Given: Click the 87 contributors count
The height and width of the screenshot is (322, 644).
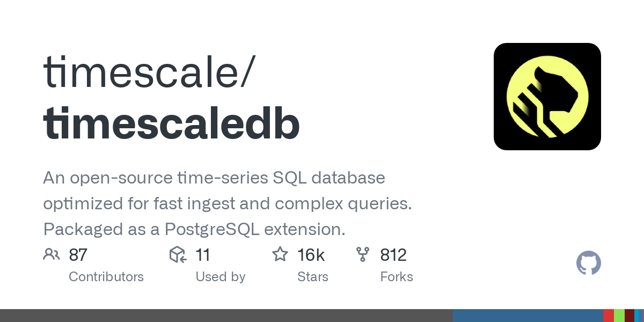Looking at the screenshot, I should pyautogui.click(x=78, y=255).
